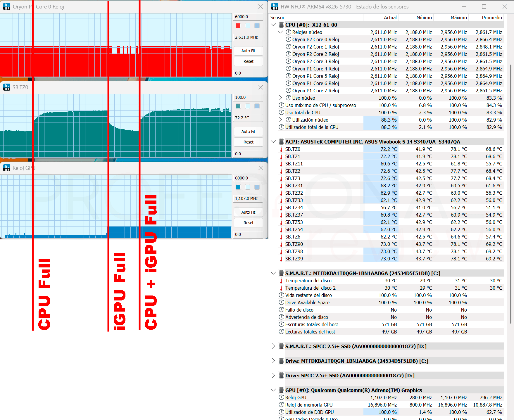Click the chip icon beside GPU [#0]: Qualcomm

point(281,390)
